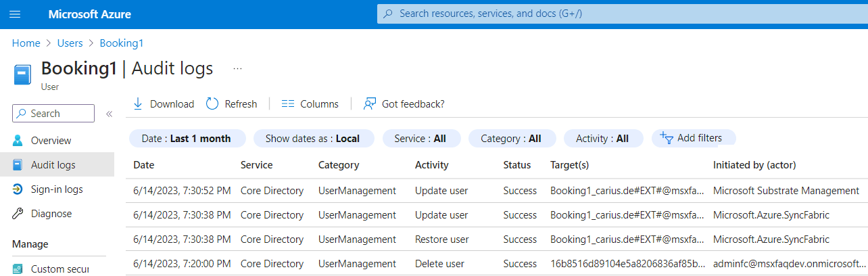Sort by Date column header
The height and width of the screenshot is (276, 868).
(x=143, y=164)
